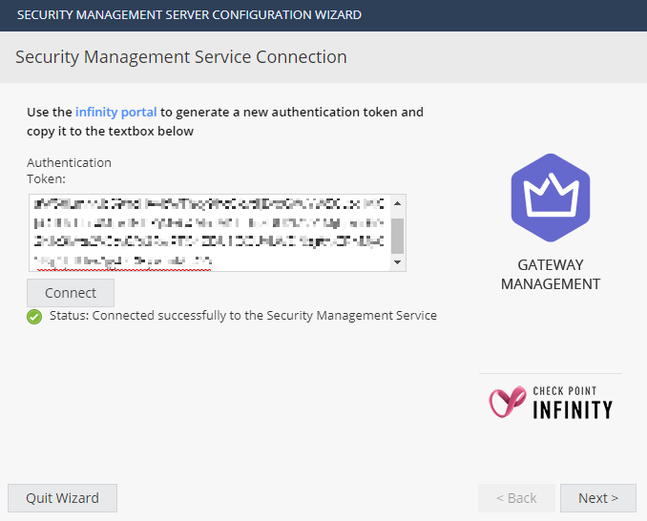Viewport: 647px width, 521px height.
Task: Click the INFINITY wordmark text
Action: click(x=572, y=409)
